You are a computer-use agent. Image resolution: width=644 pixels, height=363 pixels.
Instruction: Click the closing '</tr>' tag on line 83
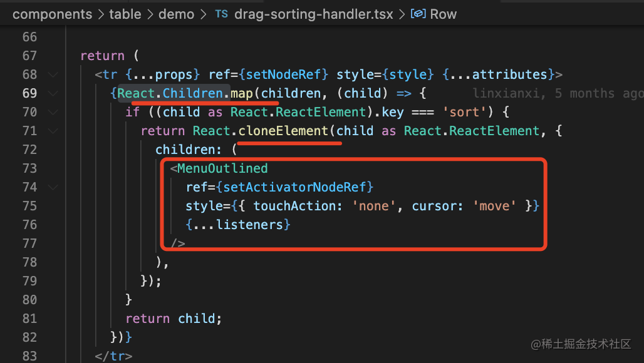tap(114, 356)
